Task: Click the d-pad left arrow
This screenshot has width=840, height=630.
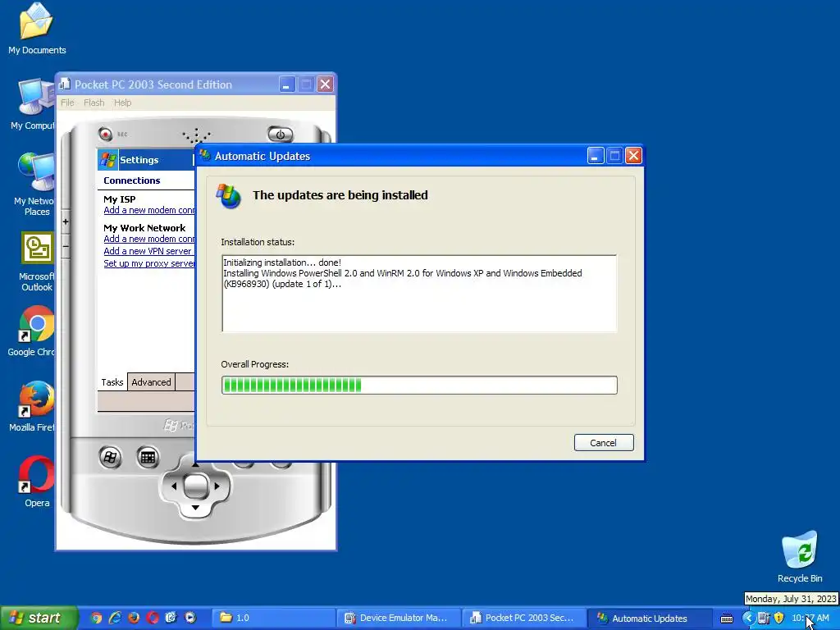Action: point(173,486)
